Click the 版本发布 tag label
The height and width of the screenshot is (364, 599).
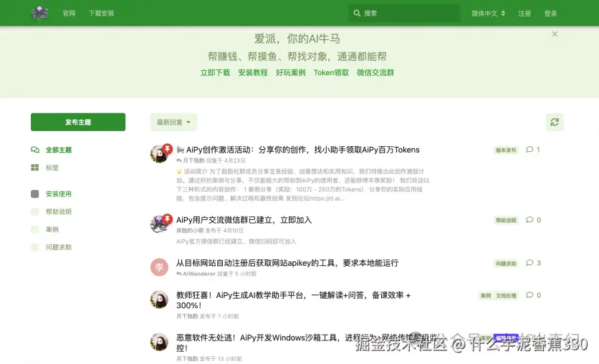click(x=506, y=150)
